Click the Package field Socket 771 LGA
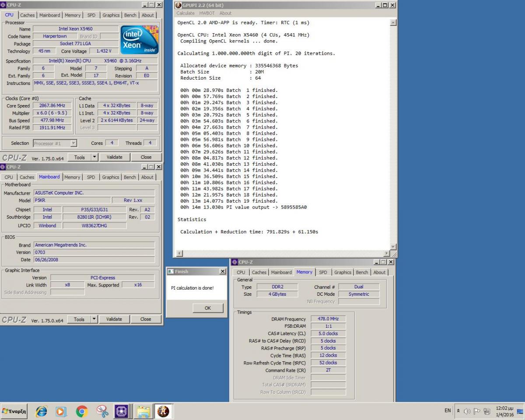525x420 pixels. tap(76, 44)
